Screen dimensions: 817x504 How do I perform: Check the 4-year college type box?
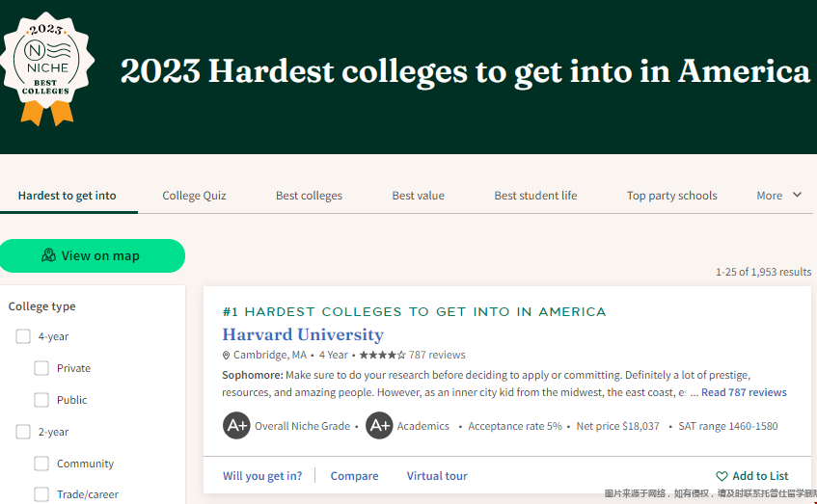point(23,336)
